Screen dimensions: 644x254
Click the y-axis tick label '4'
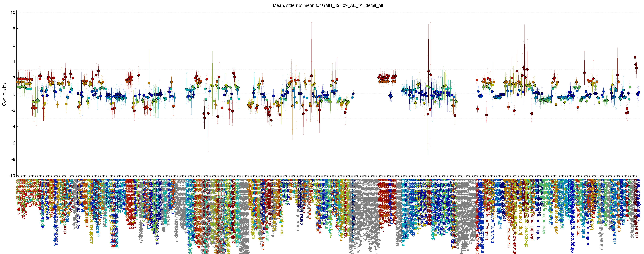click(x=14, y=61)
